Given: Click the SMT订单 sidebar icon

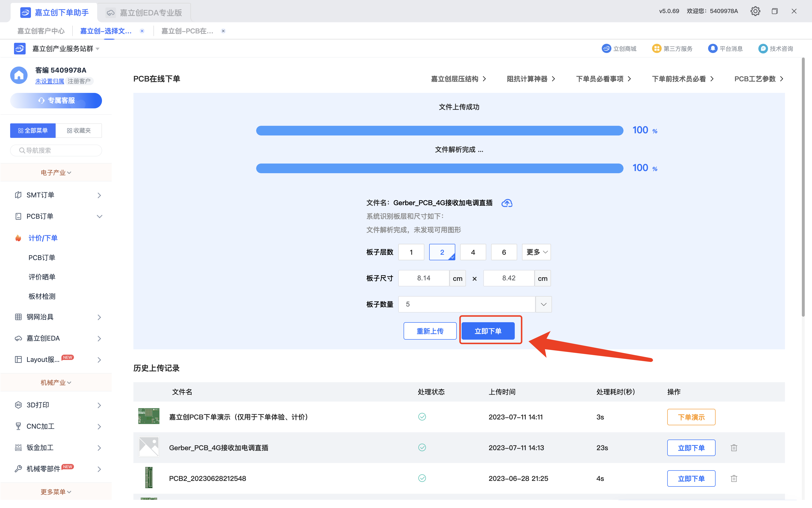Looking at the screenshot, I should pyautogui.click(x=18, y=195).
